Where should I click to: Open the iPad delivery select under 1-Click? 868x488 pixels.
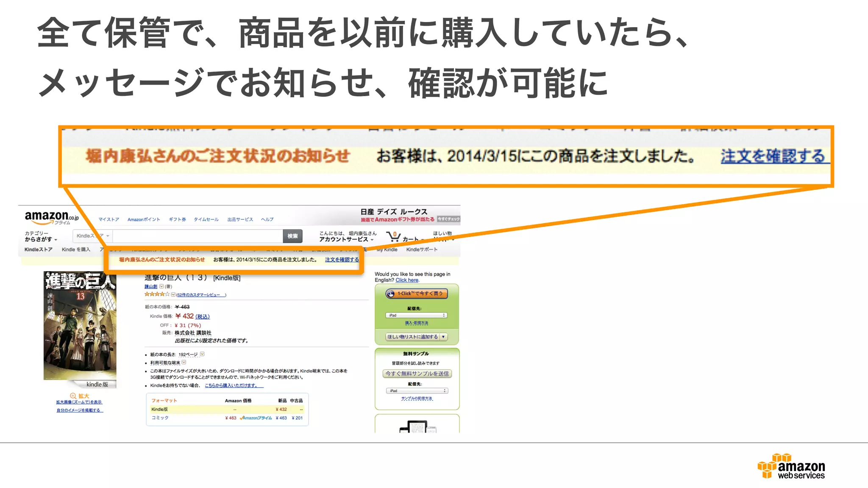(416, 315)
